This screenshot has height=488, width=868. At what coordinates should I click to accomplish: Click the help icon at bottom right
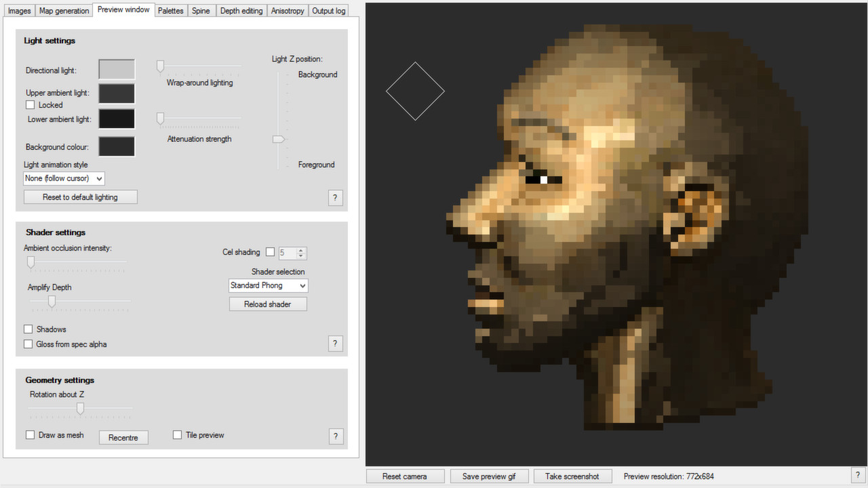pyautogui.click(x=858, y=474)
